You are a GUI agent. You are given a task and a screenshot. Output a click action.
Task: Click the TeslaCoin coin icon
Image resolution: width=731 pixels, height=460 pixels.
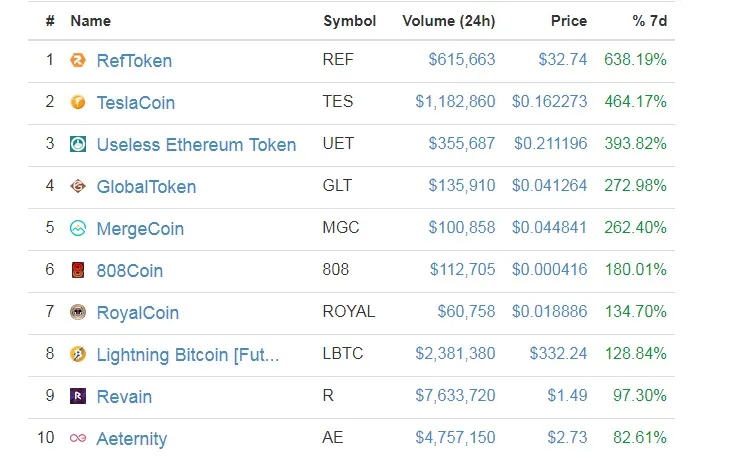pyautogui.click(x=78, y=102)
